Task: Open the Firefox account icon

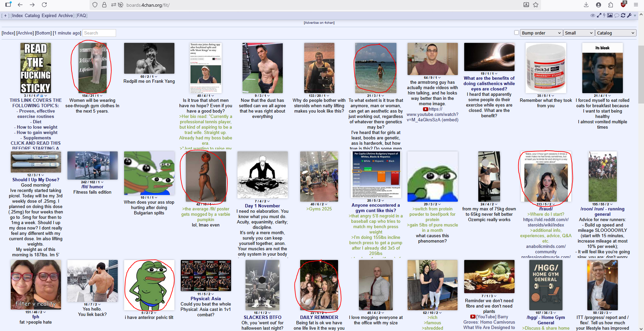Action: pos(598,5)
